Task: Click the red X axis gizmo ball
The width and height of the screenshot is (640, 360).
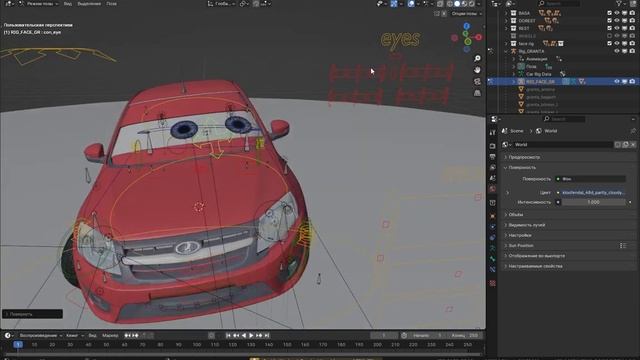Action: (478, 37)
